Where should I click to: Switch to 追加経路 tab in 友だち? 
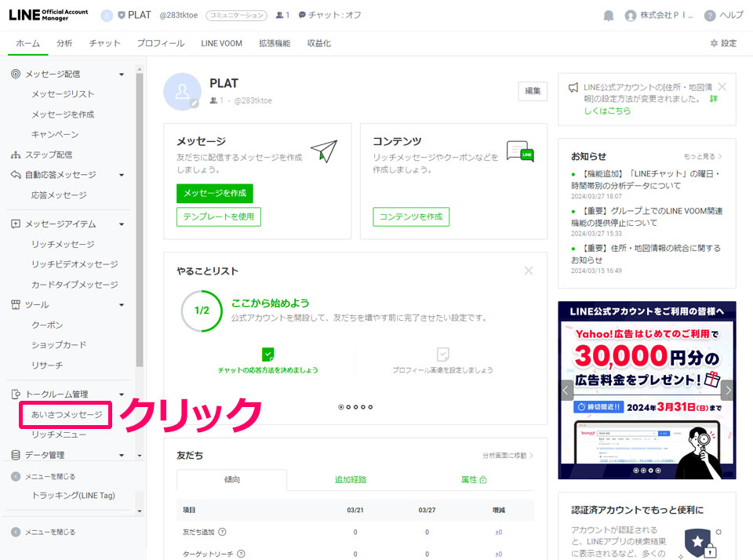351,479
